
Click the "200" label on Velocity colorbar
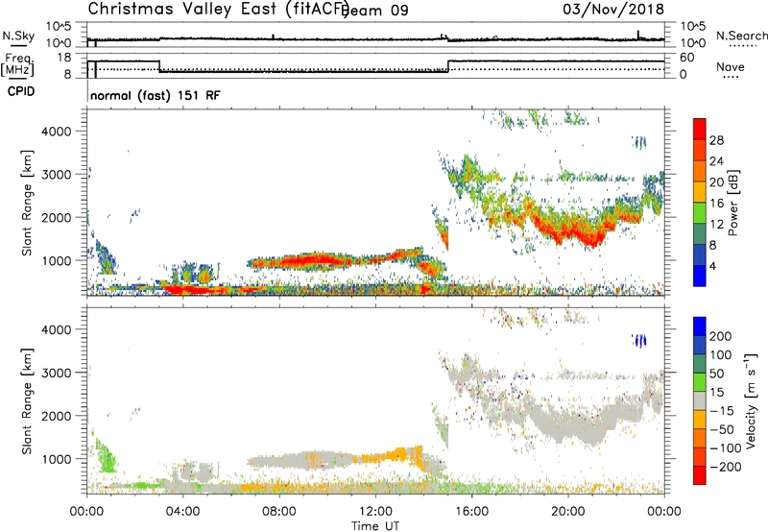(x=721, y=336)
